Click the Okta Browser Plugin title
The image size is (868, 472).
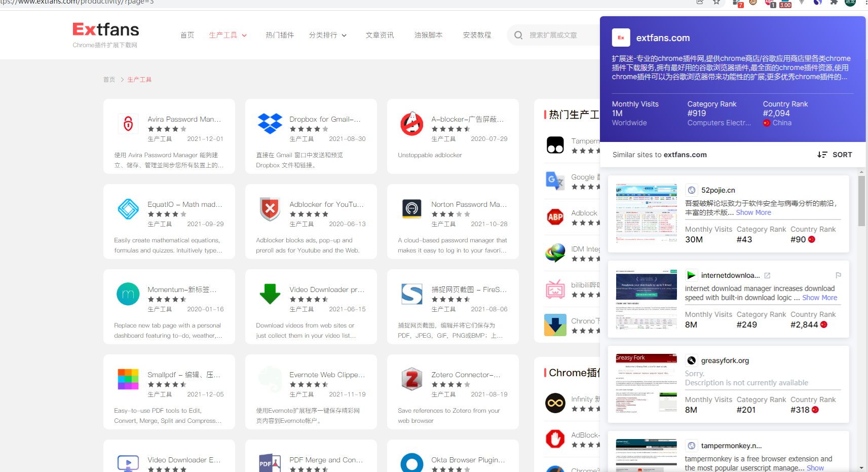point(468,460)
